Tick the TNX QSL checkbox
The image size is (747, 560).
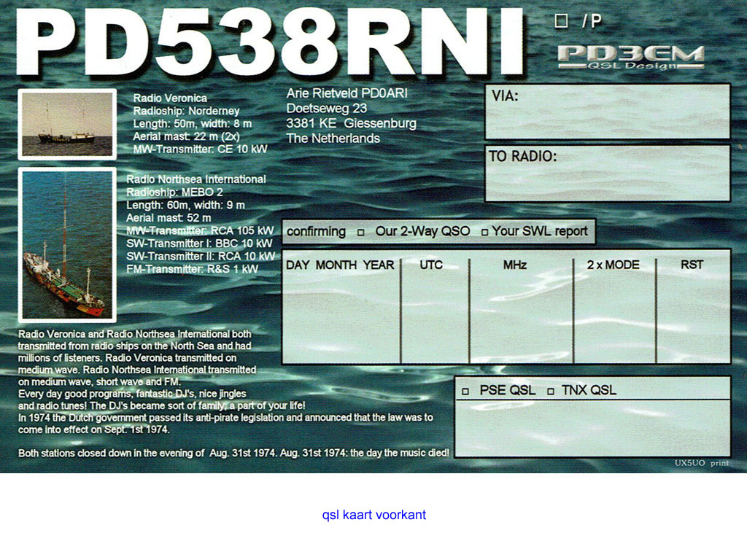coord(551,392)
